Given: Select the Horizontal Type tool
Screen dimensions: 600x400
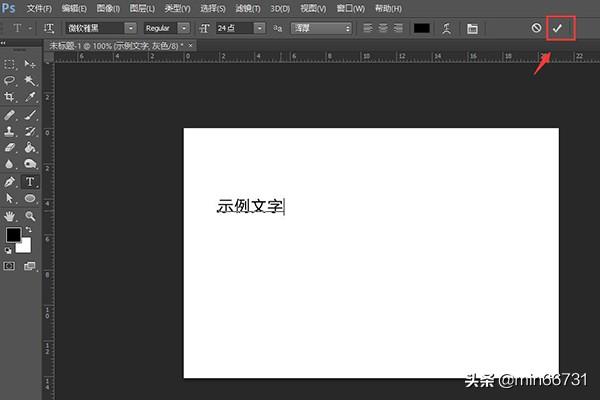Looking at the screenshot, I should [x=30, y=182].
